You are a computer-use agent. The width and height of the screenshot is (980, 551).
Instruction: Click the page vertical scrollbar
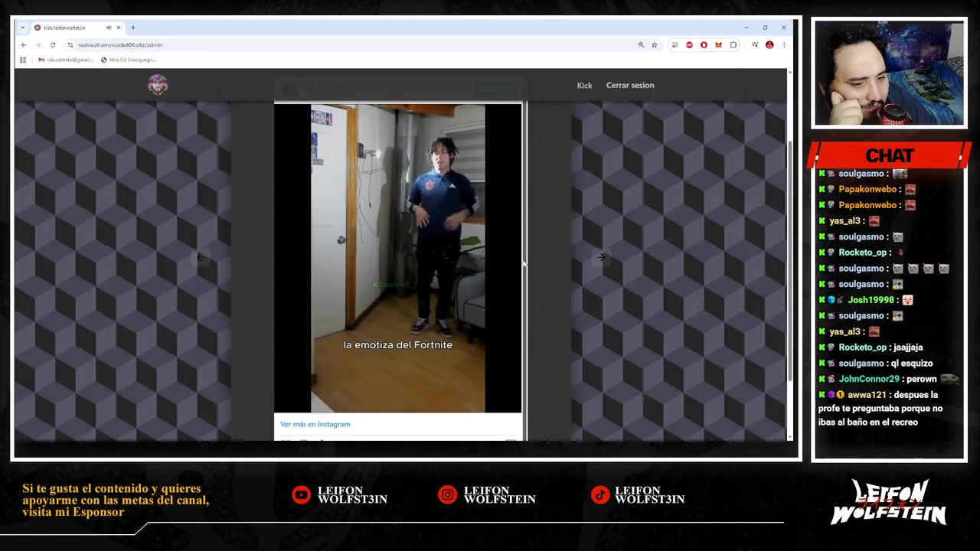click(789, 260)
